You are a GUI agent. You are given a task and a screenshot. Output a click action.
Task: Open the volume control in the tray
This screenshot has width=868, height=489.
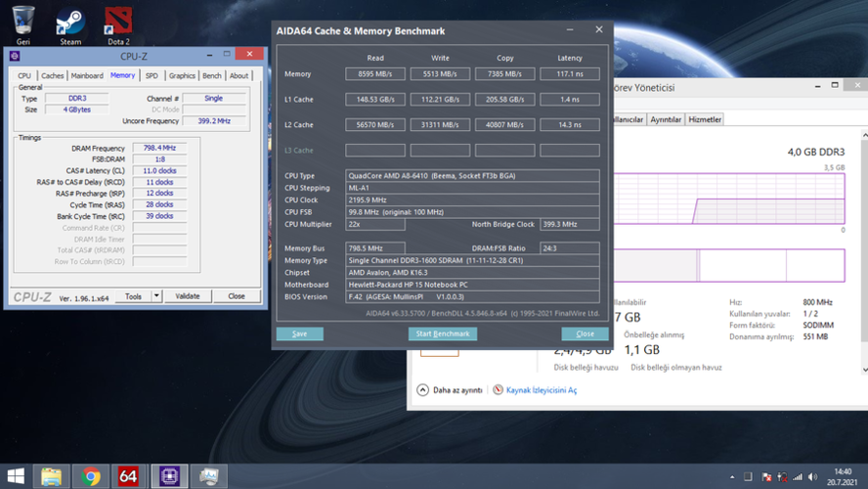click(x=812, y=477)
